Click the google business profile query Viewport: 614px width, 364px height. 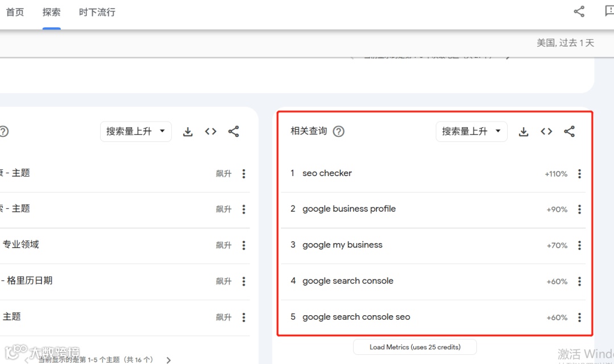tap(349, 209)
